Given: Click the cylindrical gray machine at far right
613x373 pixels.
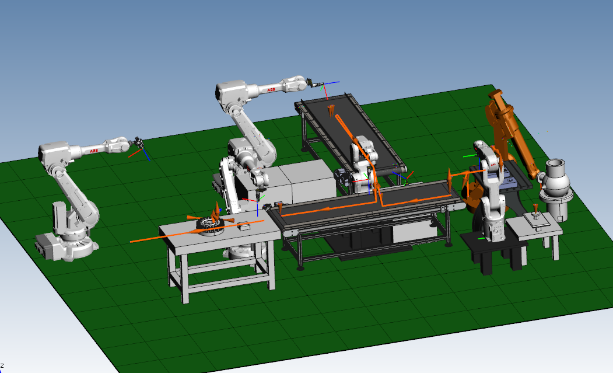Looking at the screenshot, I should pyautogui.click(x=555, y=190).
